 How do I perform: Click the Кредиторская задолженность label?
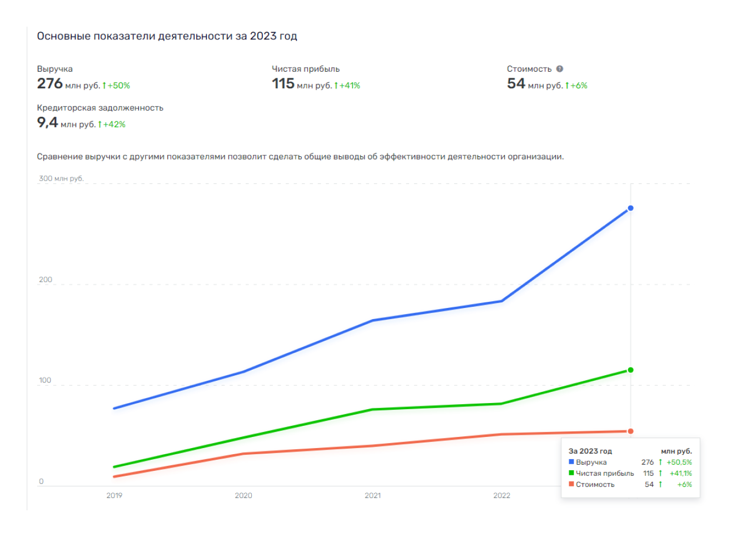click(x=100, y=108)
